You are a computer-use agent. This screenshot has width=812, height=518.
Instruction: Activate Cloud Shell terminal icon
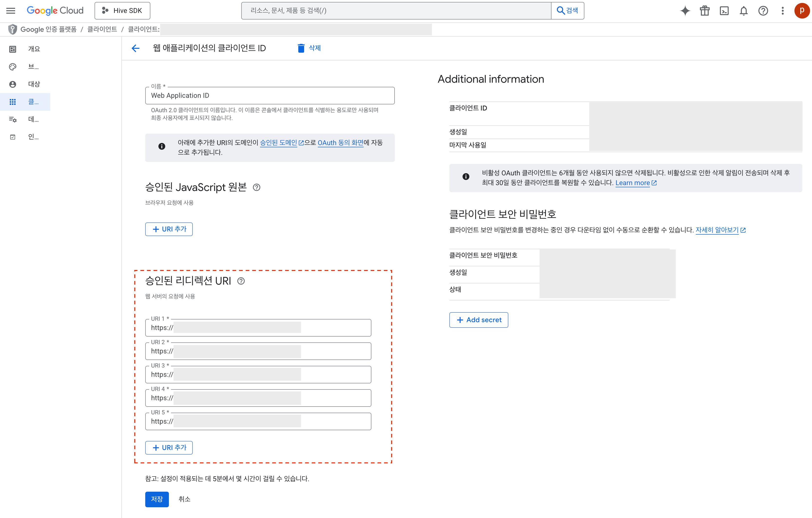point(724,10)
